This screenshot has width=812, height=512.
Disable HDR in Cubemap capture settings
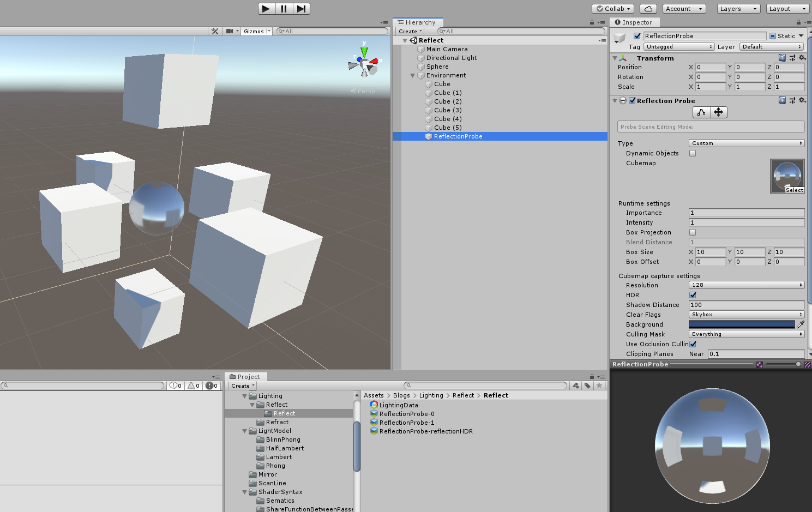pos(693,294)
